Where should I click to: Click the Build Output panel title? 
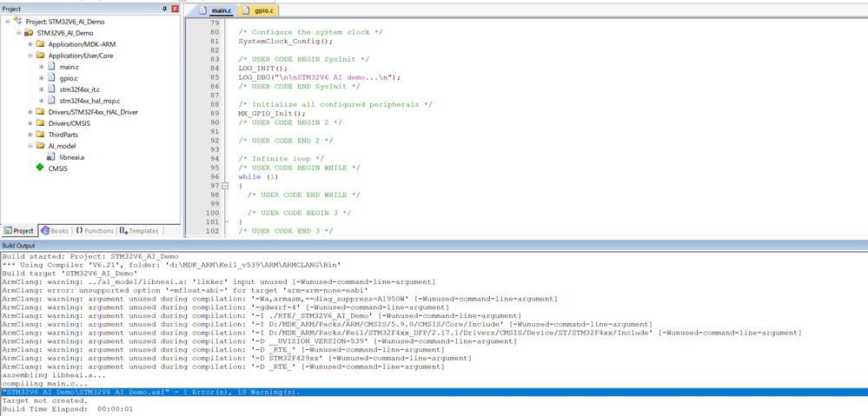[x=18, y=245]
